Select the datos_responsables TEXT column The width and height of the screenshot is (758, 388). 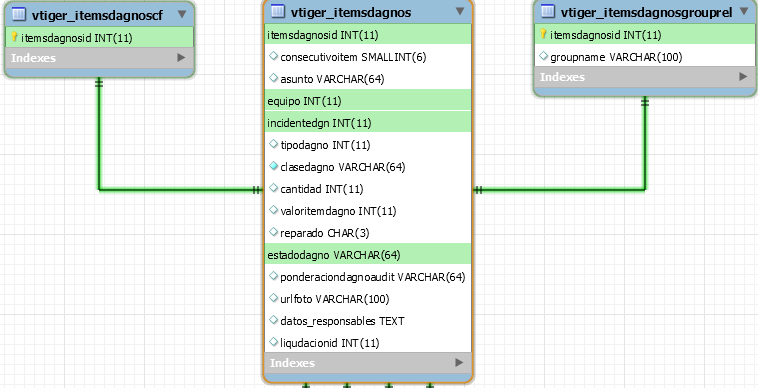coord(367,320)
